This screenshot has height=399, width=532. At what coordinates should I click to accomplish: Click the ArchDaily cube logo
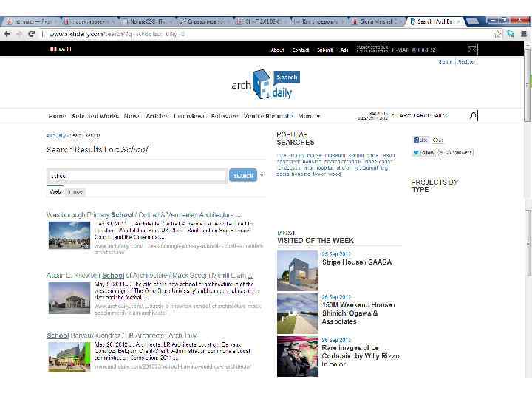point(262,83)
